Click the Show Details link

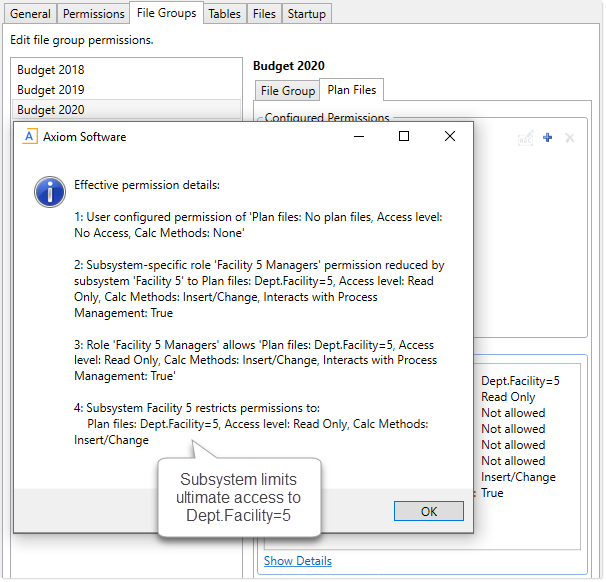coord(298,561)
